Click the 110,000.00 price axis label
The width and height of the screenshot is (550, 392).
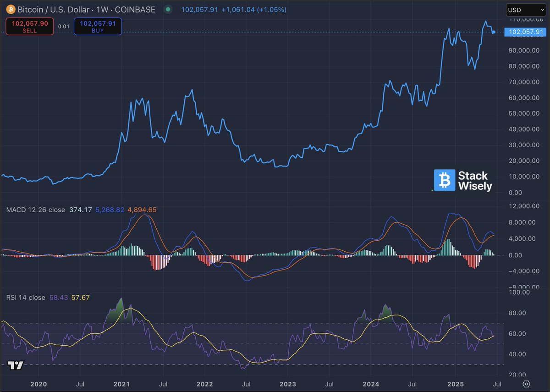click(527, 19)
